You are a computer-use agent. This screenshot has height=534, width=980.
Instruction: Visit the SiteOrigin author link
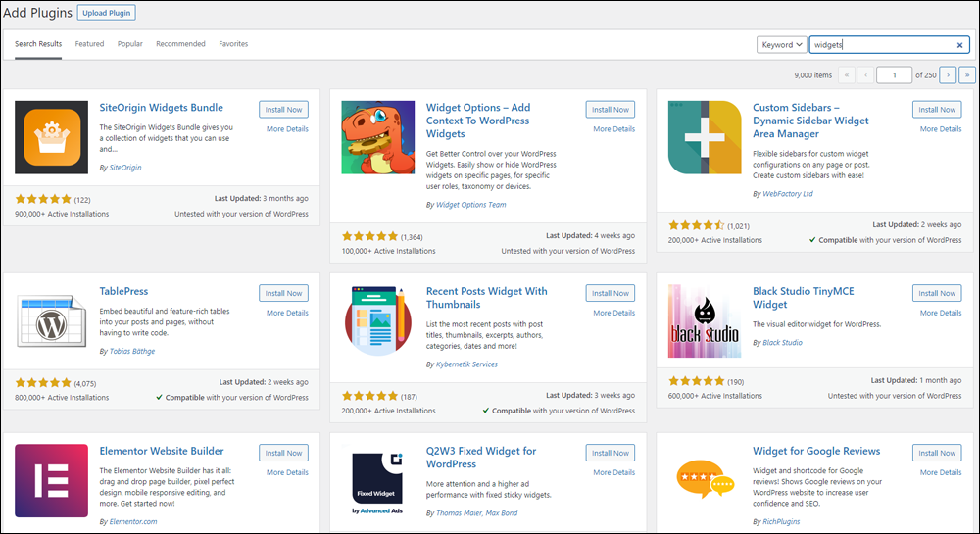click(125, 168)
